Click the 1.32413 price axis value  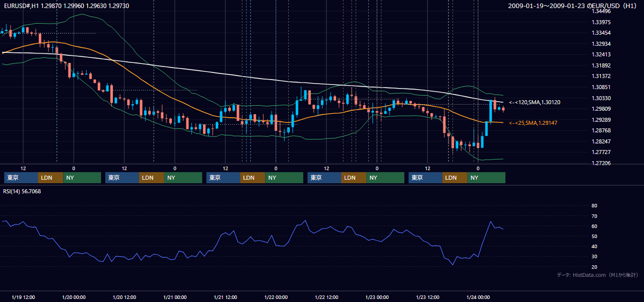pyautogui.click(x=601, y=54)
